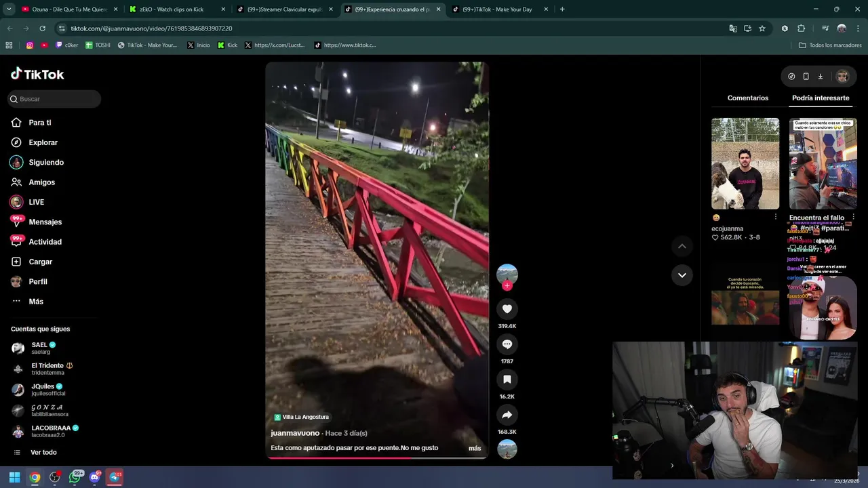Switch to the TikTok Make Your Day tab

pyautogui.click(x=499, y=9)
